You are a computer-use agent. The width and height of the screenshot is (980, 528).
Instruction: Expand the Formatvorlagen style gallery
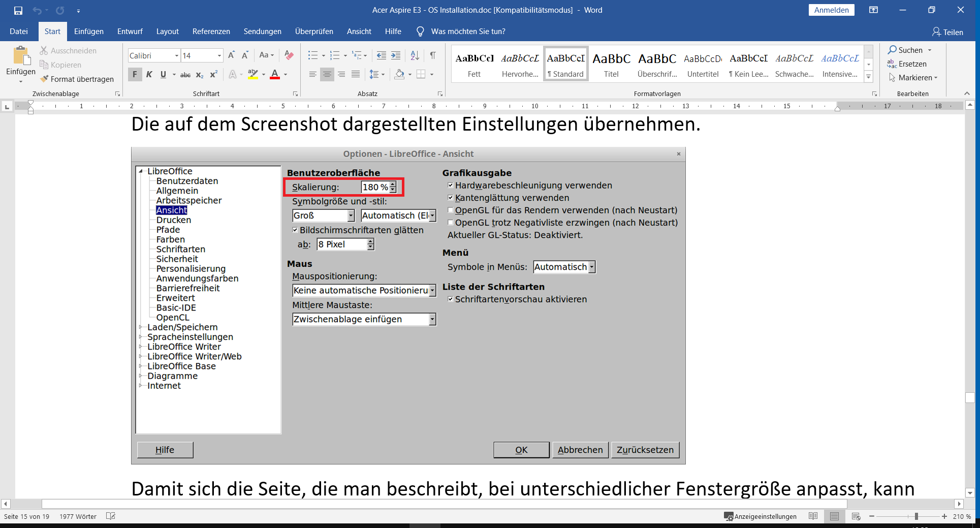point(869,77)
